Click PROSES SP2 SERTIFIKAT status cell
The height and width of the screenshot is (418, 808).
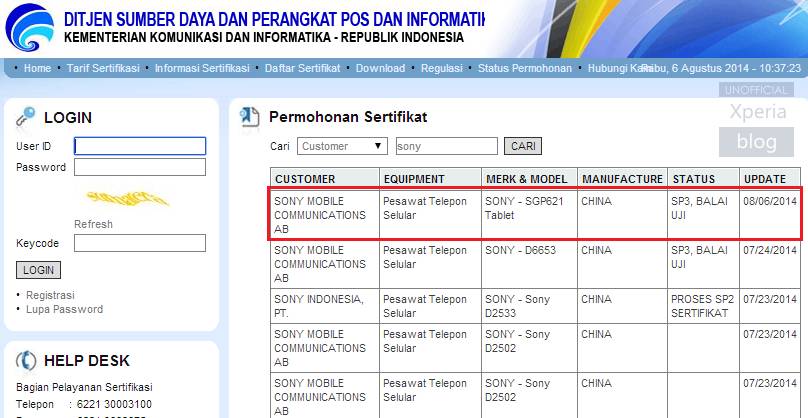coord(702,306)
